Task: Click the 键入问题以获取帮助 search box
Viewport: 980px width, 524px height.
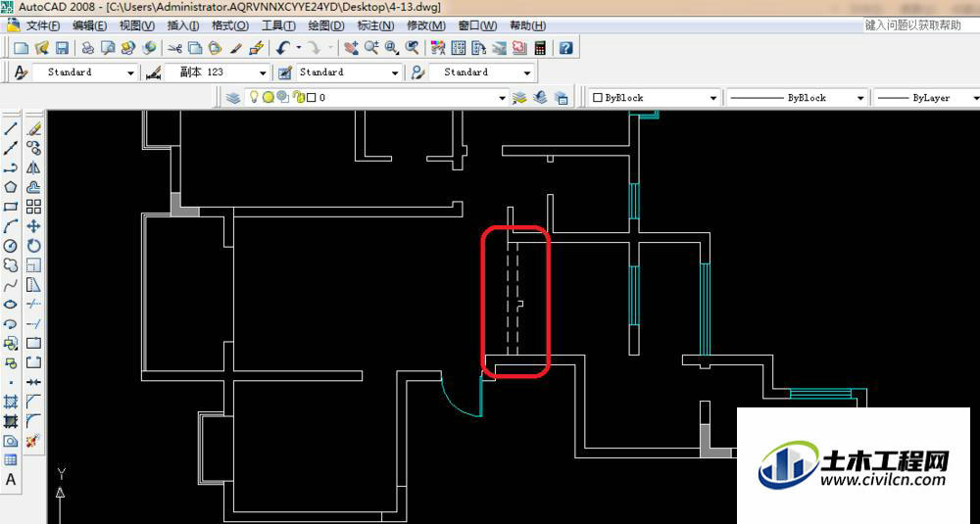Action: click(921, 25)
